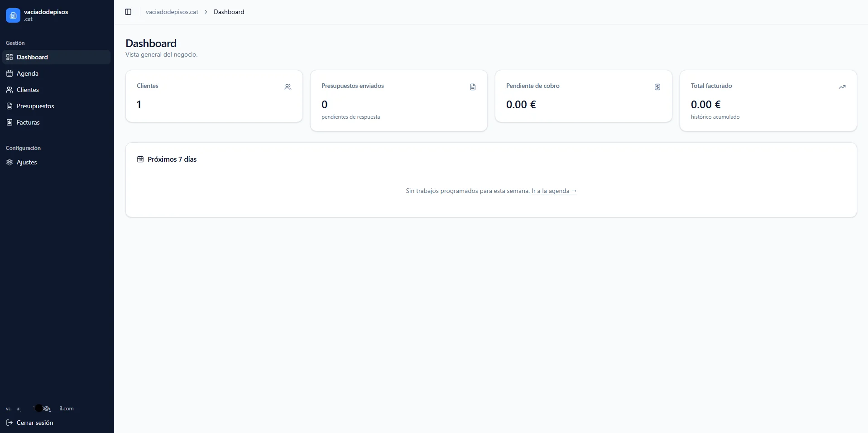
Task: Click the user email at sidebar bottom
Action: pyautogui.click(x=40, y=409)
